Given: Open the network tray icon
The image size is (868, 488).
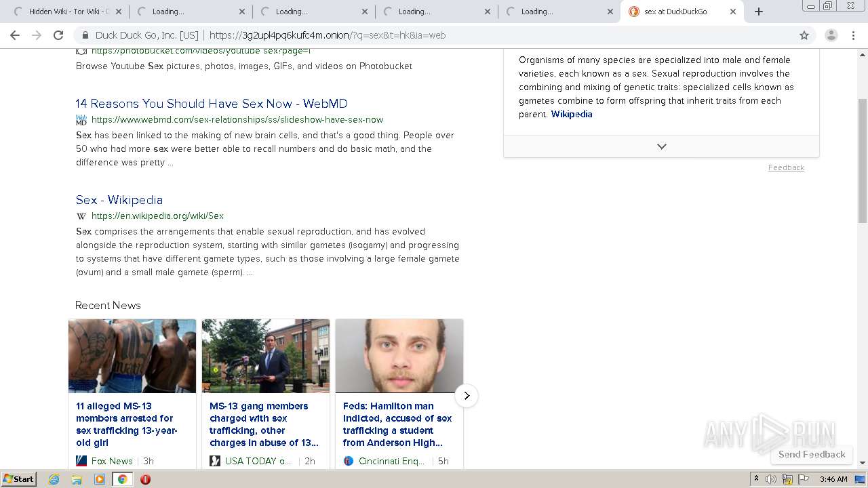Looking at the screenshot, I should pyautogui.click(x=787, y=479).
